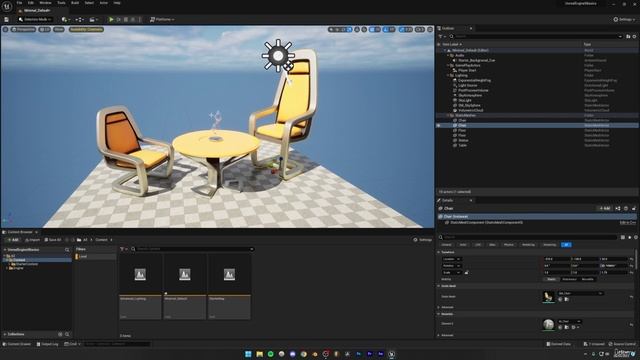
Task: Open the Platforms dropdown
Action: (162, 19)
